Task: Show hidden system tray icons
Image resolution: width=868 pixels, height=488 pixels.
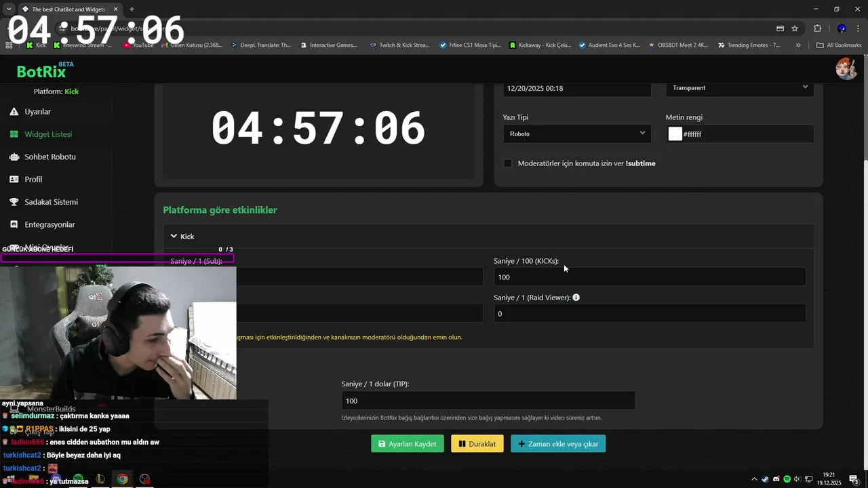Action: pyautogui.click(x=755, y=479)
